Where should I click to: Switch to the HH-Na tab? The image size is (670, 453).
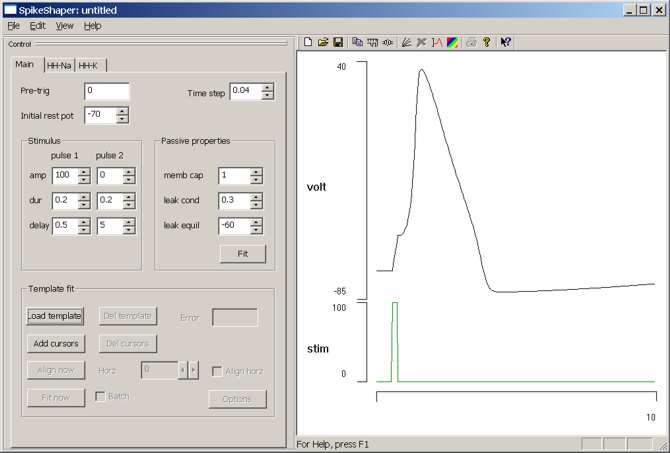tap(58, 66)
